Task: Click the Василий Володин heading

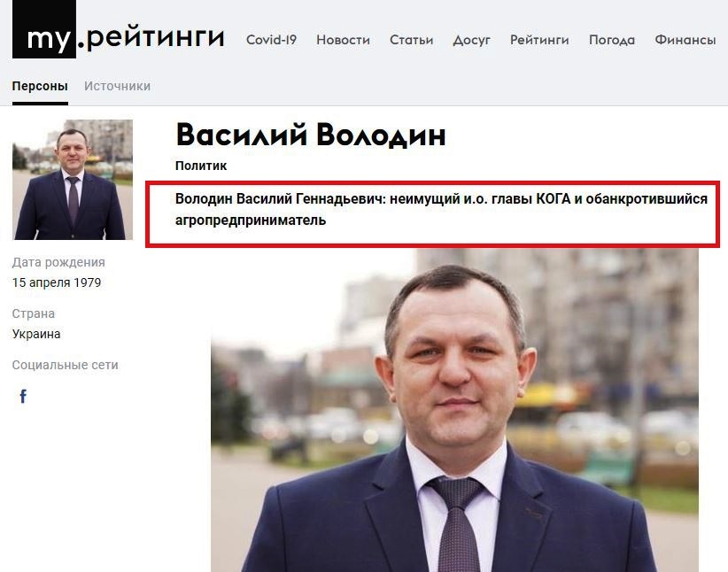Action: tap(311, 135)
